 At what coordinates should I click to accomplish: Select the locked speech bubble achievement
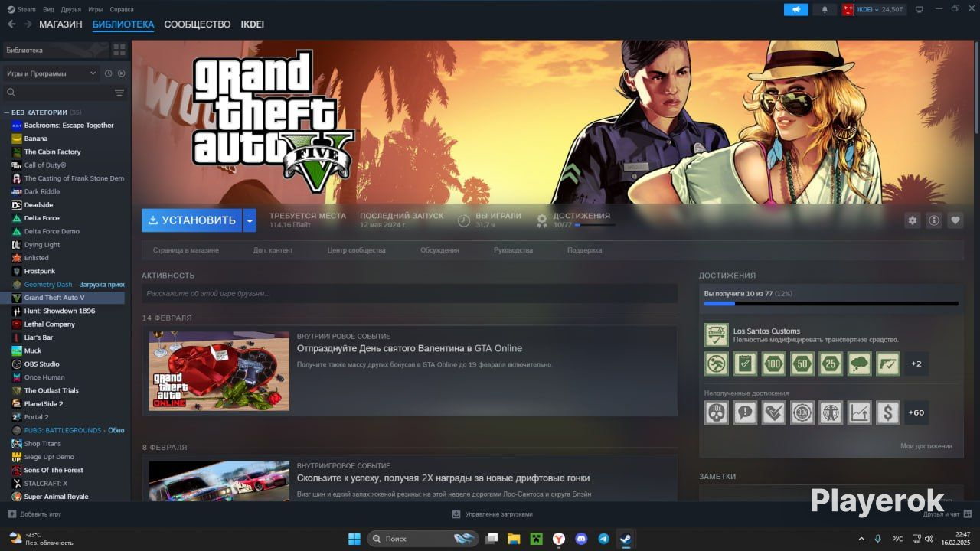tap(745, 412)
